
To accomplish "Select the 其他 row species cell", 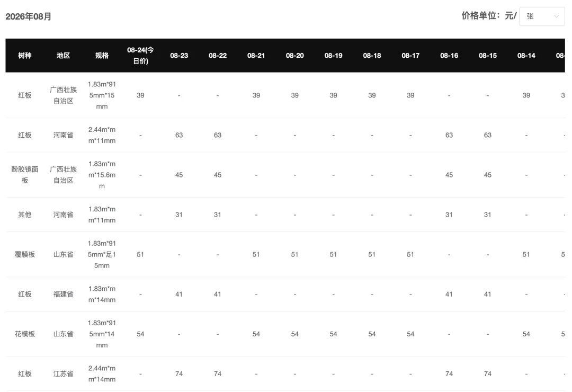I will (x=25, y=215).
